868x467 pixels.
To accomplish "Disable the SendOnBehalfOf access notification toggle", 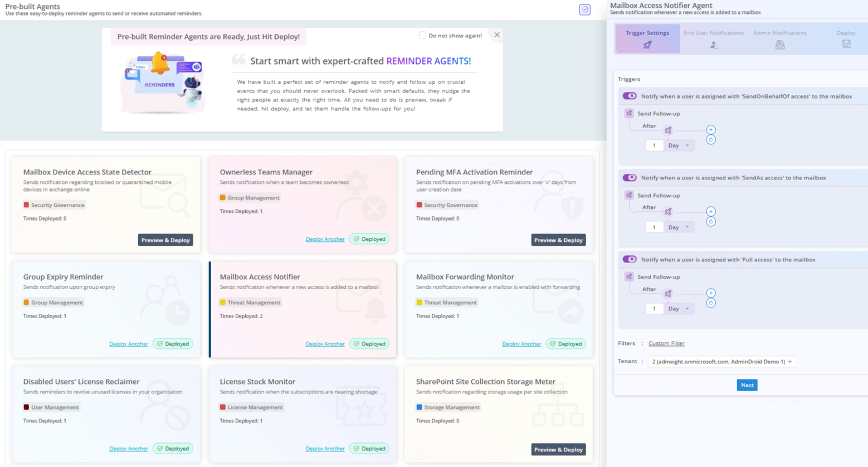I will [630, 96].
